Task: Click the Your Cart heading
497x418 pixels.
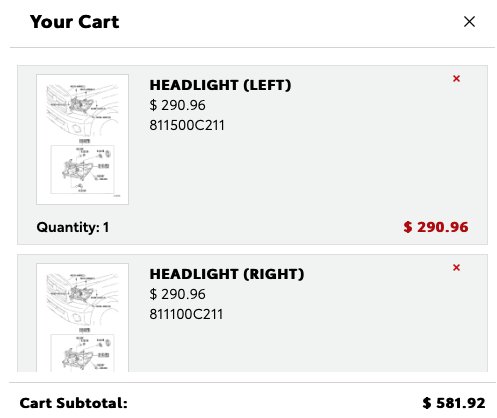Action: (74, 22)
